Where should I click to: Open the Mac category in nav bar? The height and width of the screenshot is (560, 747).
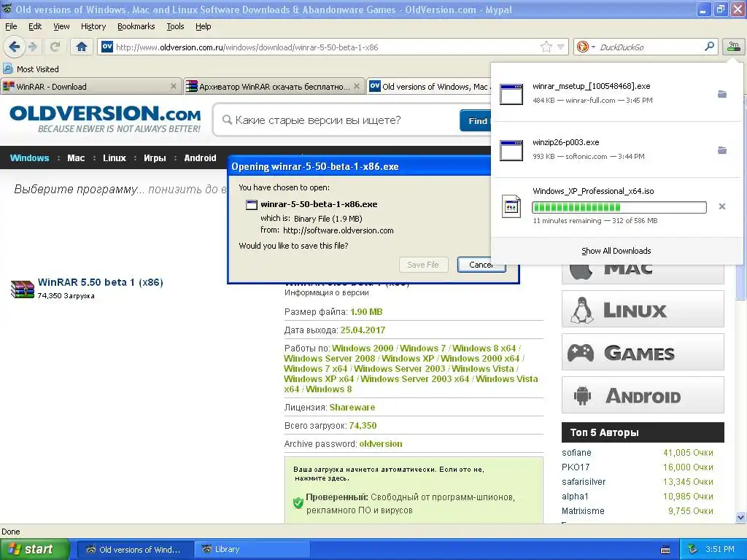[76, 157]
